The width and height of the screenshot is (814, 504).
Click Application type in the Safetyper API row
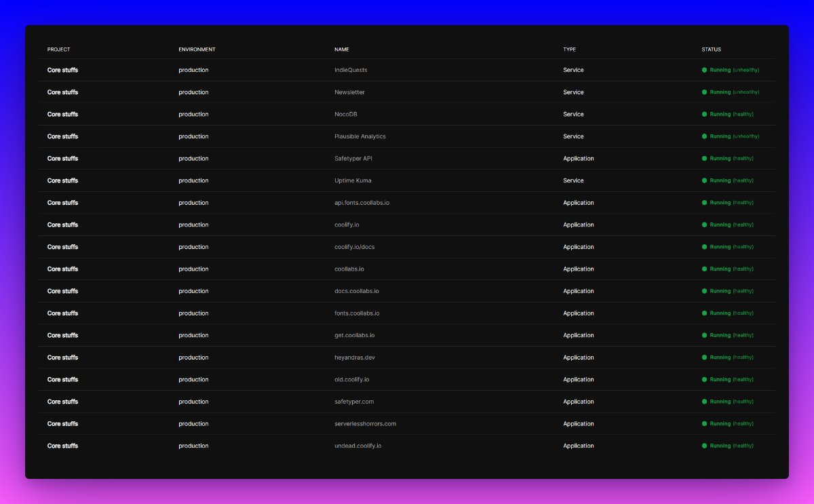click(x=579, y=159)
